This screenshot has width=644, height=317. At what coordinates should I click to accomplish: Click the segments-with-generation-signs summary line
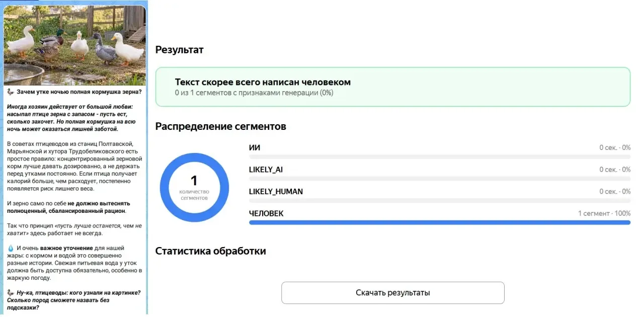pos(254,93)
